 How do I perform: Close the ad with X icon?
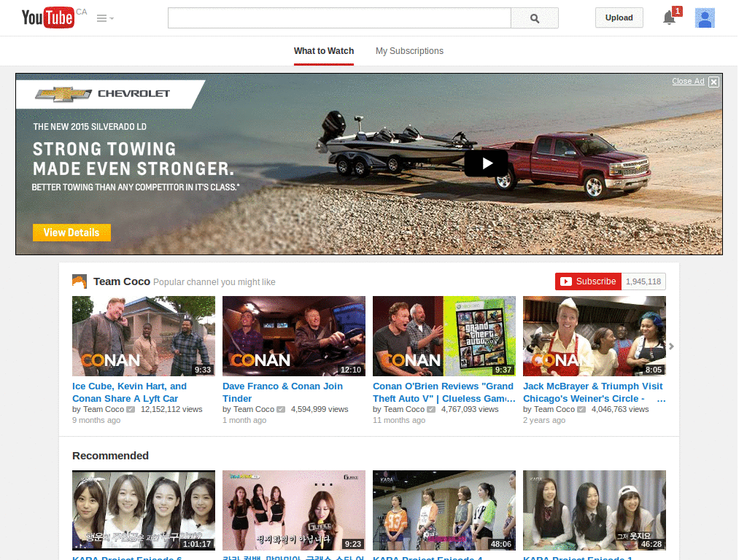point(713,82)
